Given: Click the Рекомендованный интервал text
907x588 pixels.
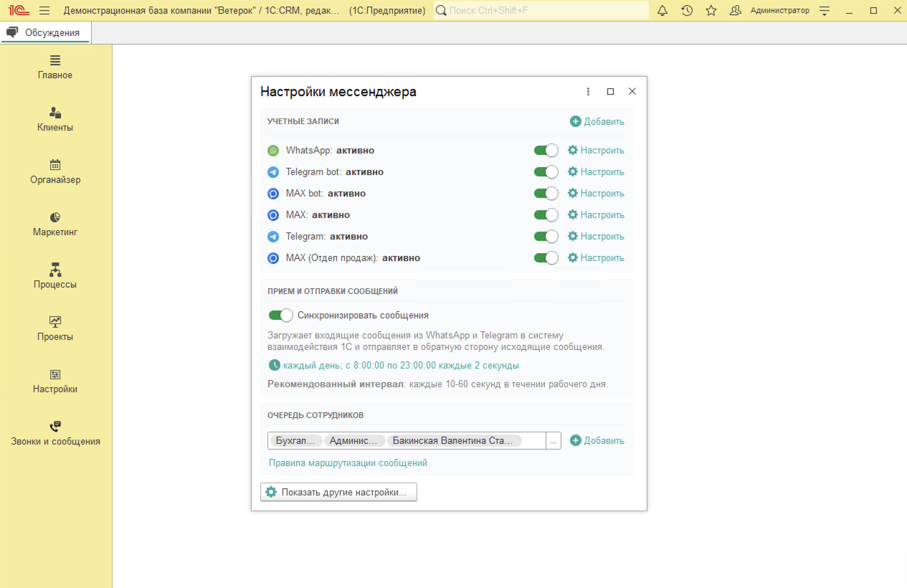Looking at the screenshot, I should [x=336, y=384].
